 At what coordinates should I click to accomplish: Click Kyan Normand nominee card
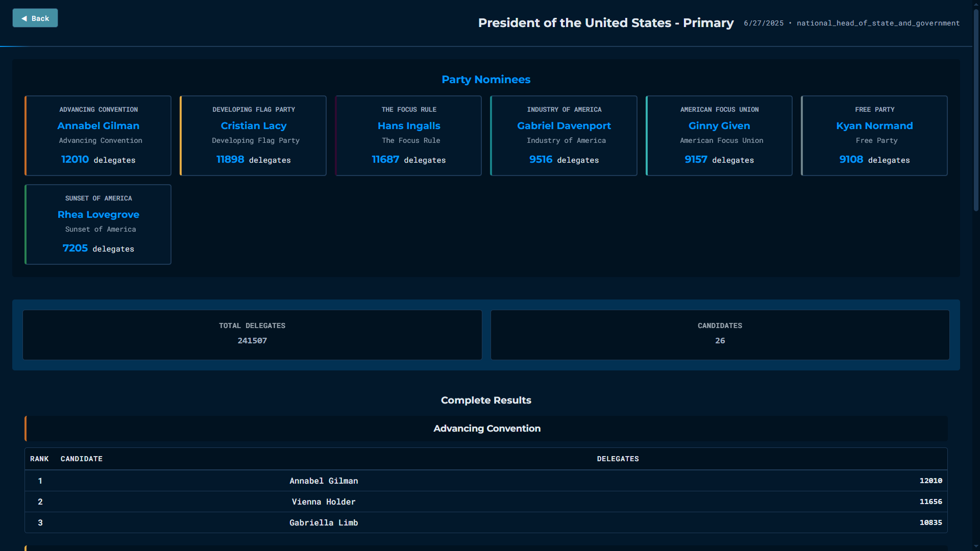[x=874, y=136]
